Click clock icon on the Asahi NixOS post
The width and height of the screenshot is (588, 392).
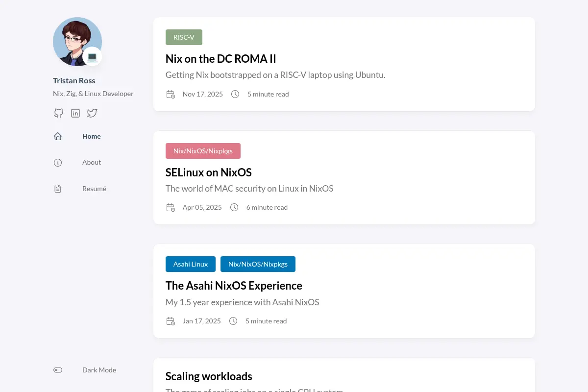point(233,321)
